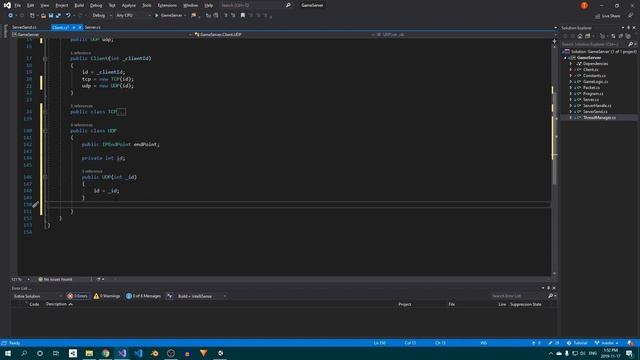Open Visual Studio Code from taskbar
The height and width of the screenshot is (360, 640).
(138, 353)
